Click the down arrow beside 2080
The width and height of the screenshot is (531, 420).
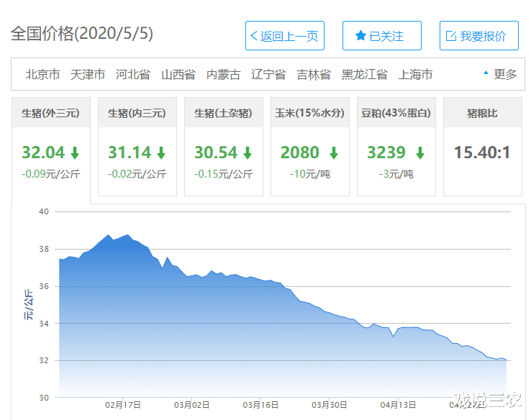334,153
